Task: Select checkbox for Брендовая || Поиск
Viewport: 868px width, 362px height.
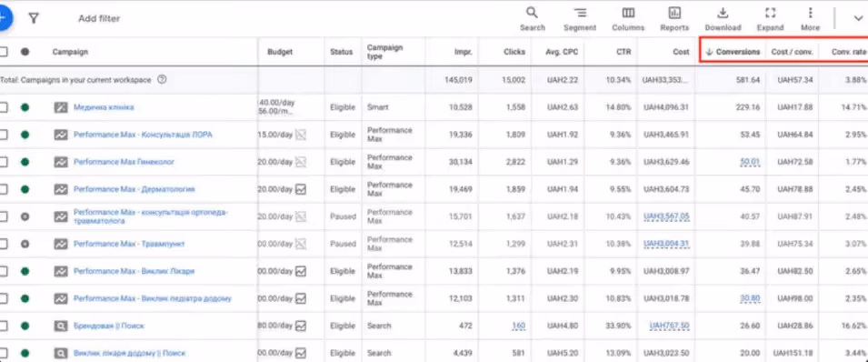Action: click(x=4, y=326)
